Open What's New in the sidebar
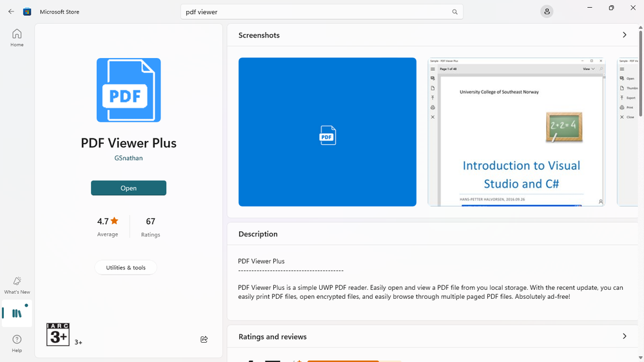Image resolution: width=644 pixels, height=362 pixels. tap(17, 285)
